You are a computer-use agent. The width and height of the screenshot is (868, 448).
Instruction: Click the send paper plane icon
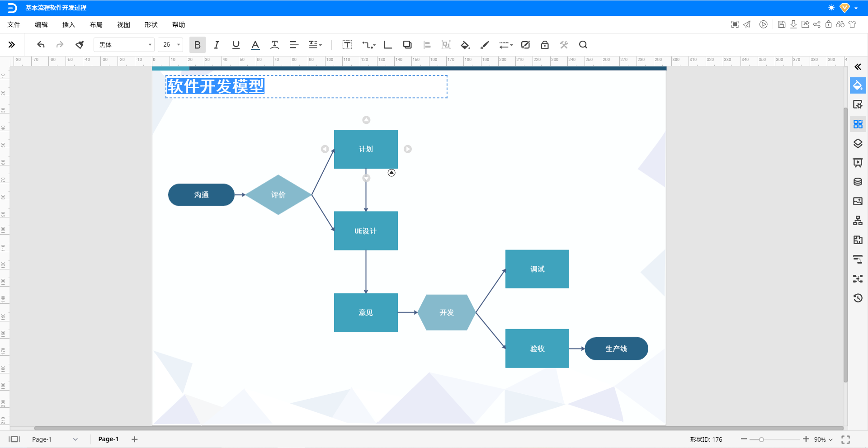747,24
